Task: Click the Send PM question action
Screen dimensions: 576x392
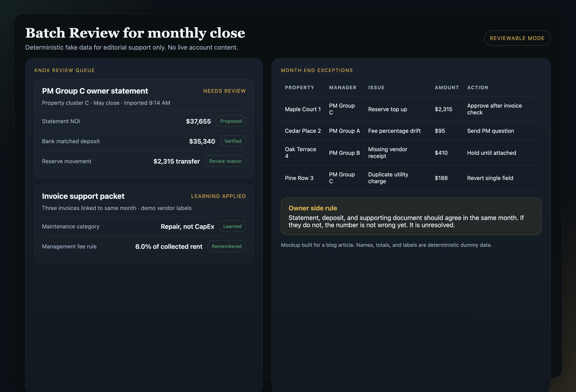Action: click(490, 131)
